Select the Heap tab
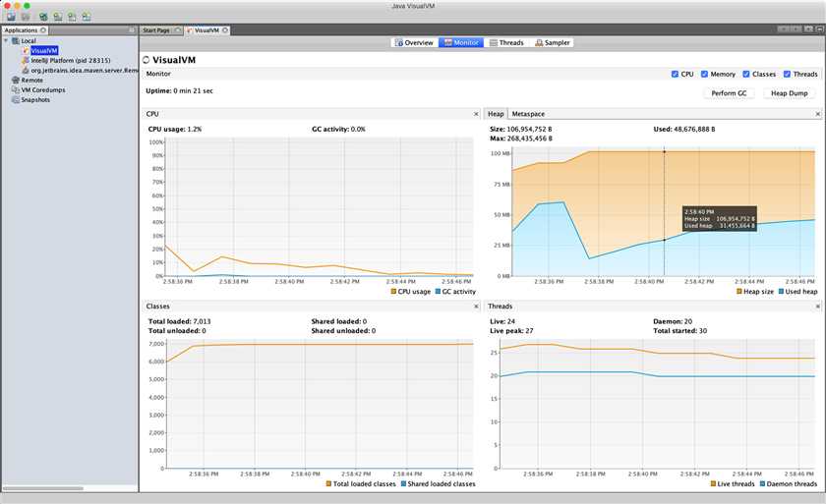This screenshot has height=504, width=826. [x=496, y=114]
